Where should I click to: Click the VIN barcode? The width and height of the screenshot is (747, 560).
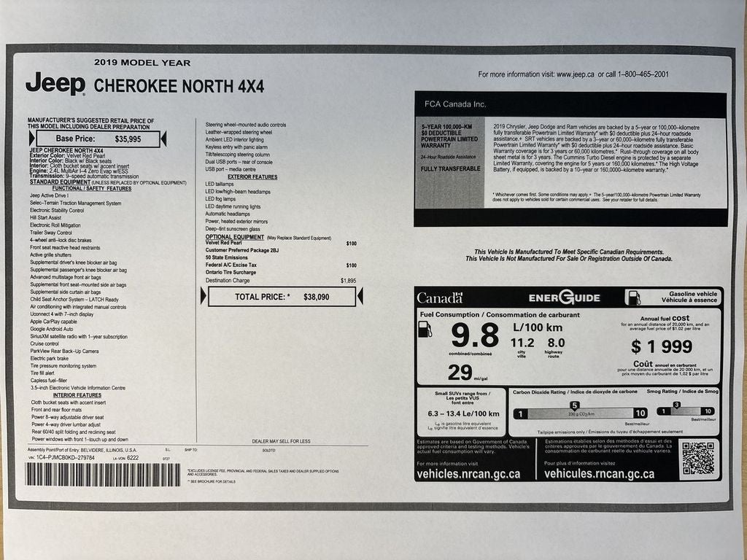(102, 474)
